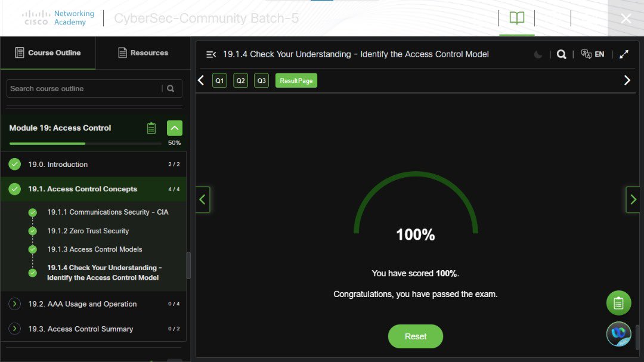Click completion check next to 19.1.4
The image size is (644, 362).
[x=33, y=273]
